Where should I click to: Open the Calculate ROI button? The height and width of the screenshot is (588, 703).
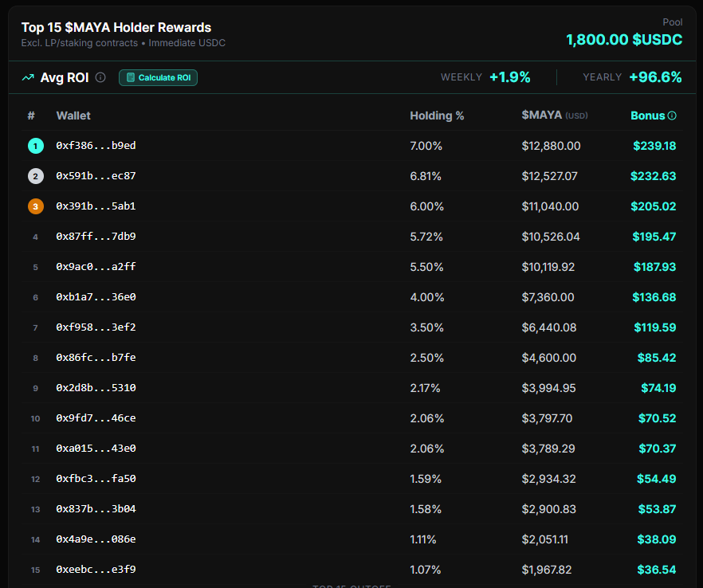click(x=159, y=77)
